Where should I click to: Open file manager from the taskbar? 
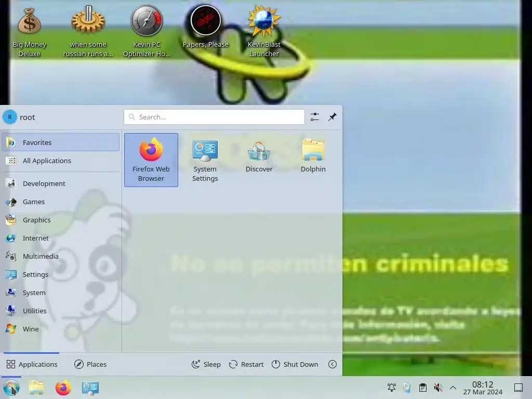[x=36, y=388]
